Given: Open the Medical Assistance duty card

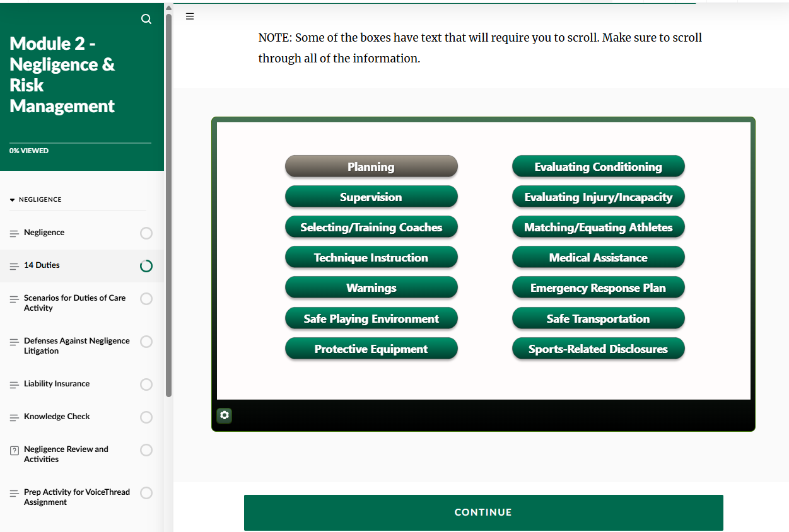Looking at the screenshot, I should [598, 257].
